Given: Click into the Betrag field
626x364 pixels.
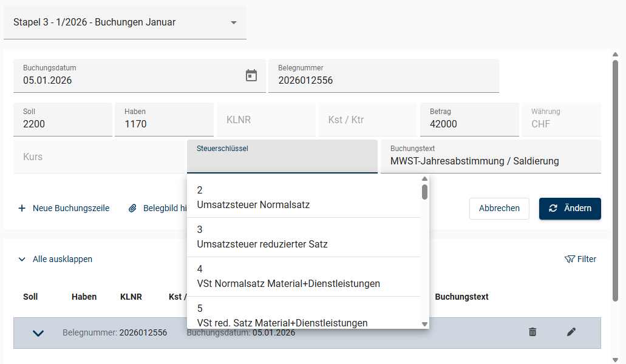Looking at the screenshot, I should (469, 124).
